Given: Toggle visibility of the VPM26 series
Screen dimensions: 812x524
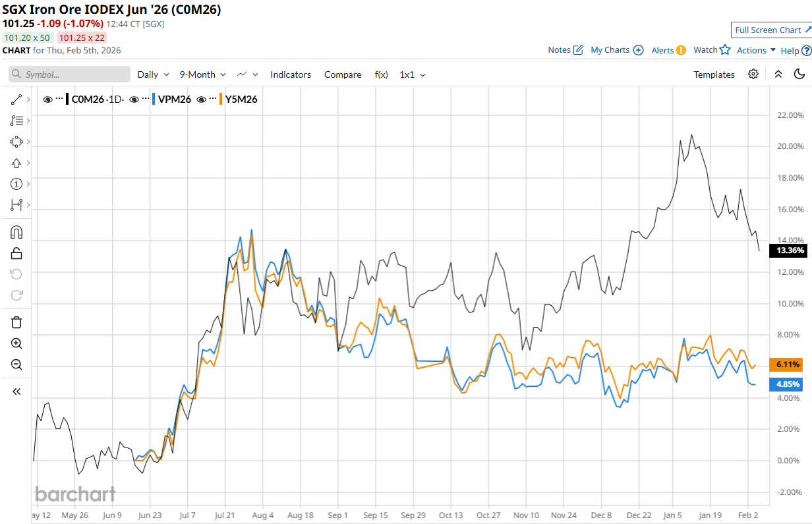Looking at the screenshot, I should (134, 100).
